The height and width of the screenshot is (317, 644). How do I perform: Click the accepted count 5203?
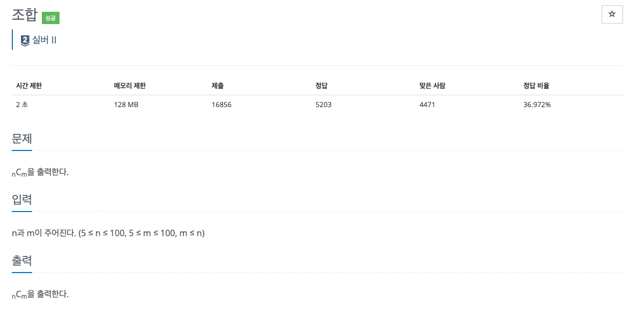pyautogui.click(x=323, y=104)
